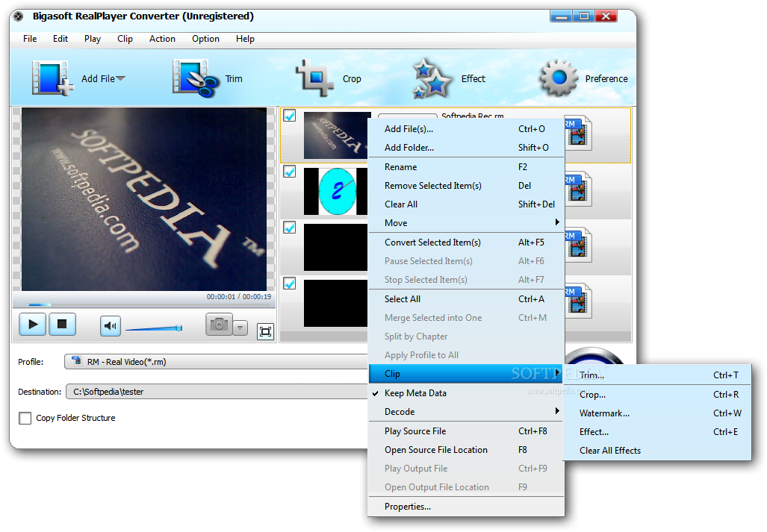Open the Play menu
Image resolution: width=767 pixels, height=532 pixels.
tap(93, 39)
